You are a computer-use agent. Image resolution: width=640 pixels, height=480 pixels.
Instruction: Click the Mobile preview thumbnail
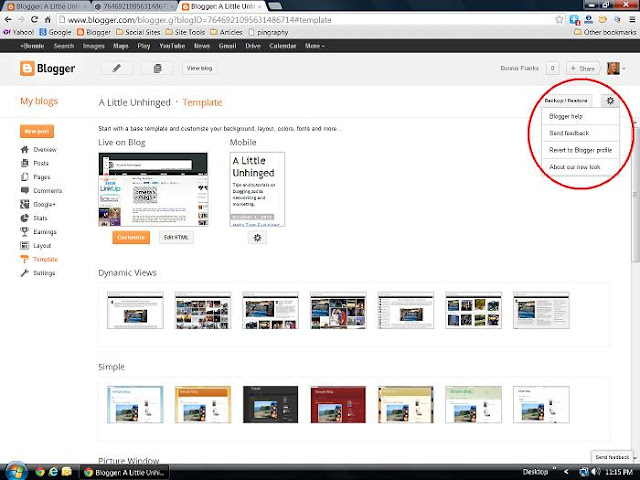click(257, 189)
